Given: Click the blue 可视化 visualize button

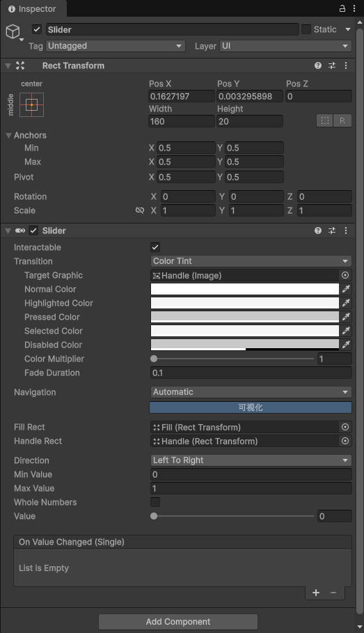Looking at the screenshot, I should (251, 407).
